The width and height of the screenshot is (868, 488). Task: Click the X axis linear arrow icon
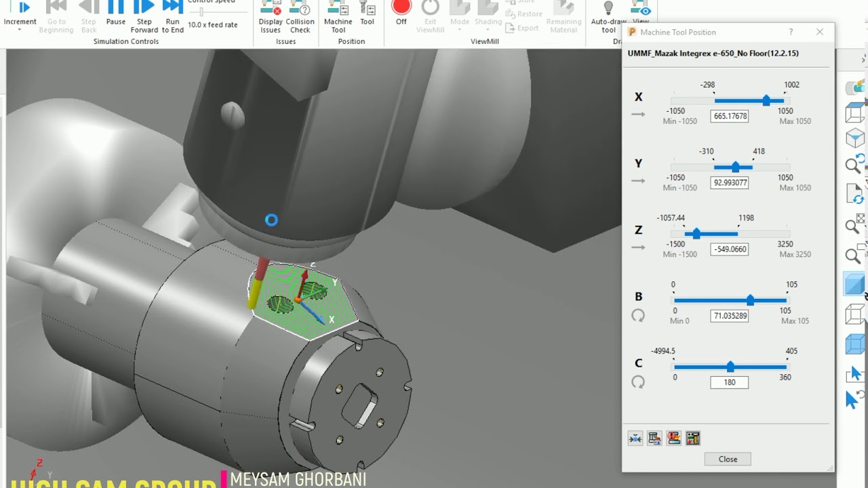point(638,115)
